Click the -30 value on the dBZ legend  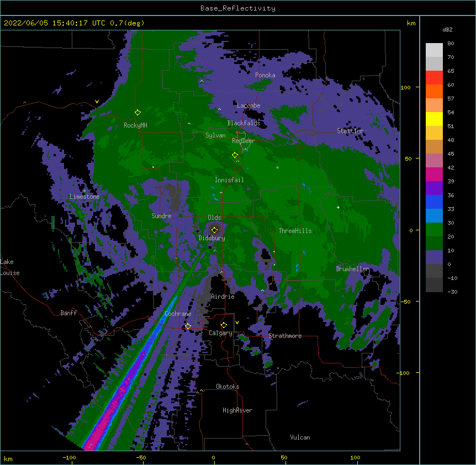tap(452, 292)
